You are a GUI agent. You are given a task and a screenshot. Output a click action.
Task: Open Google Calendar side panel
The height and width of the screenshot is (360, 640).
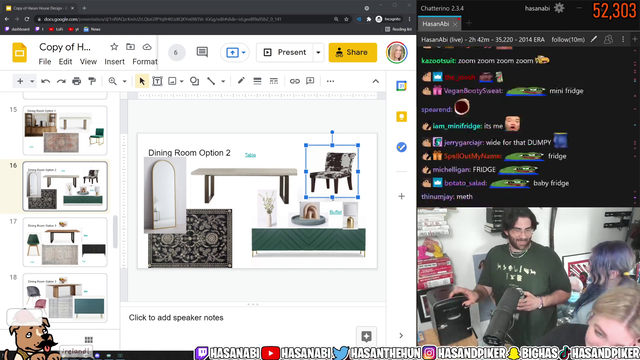point(402,86)
